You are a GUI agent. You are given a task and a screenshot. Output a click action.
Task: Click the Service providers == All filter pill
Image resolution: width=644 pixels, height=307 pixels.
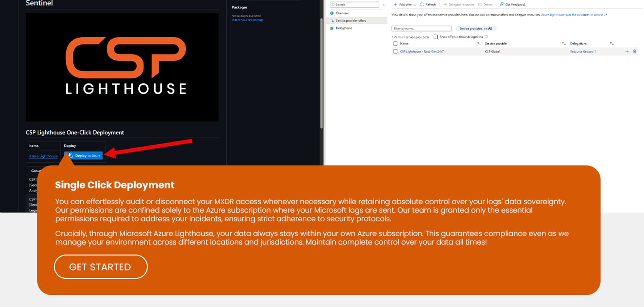pos(476,28)
